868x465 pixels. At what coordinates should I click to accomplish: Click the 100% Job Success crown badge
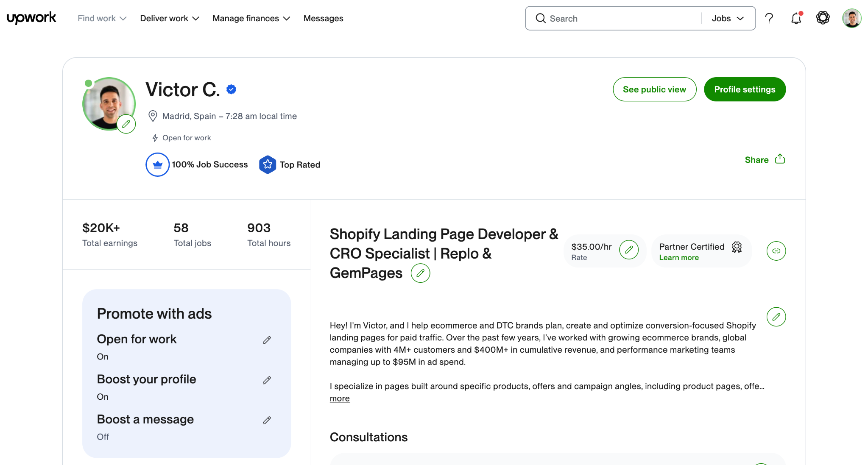pyautogui.click(x=158, y=164)
